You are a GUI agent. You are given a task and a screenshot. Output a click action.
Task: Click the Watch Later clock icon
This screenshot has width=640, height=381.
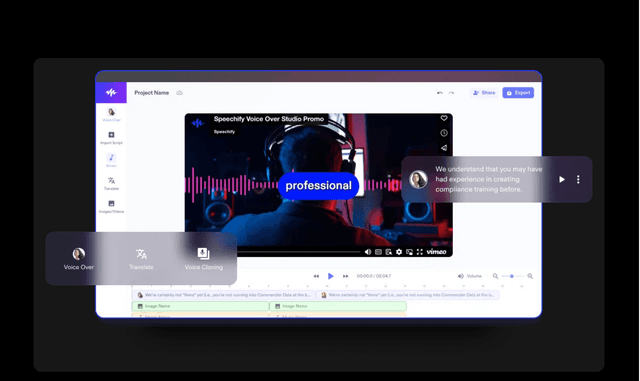coord(444,133)
